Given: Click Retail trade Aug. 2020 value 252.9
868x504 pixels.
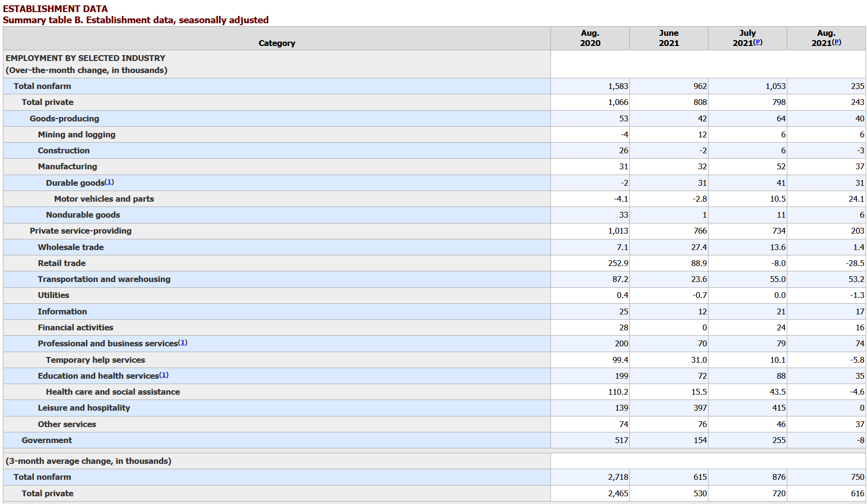Looking at the screenshot, I should 618,263.
